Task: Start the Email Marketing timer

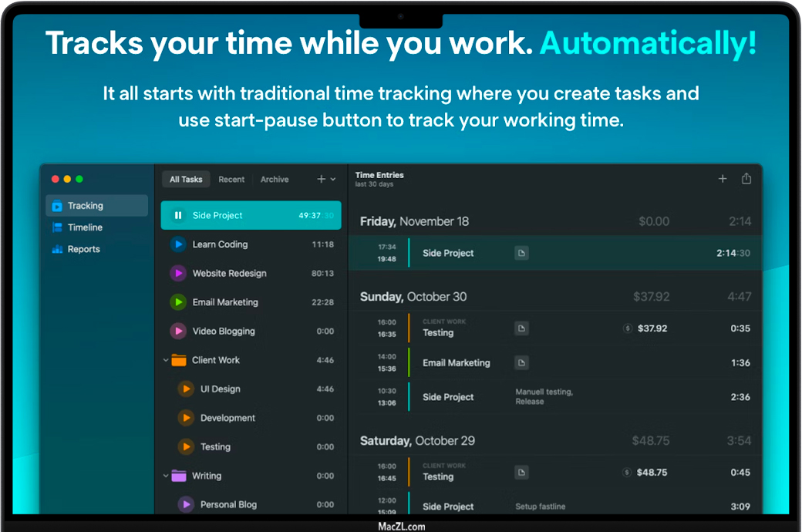Action: click(x=178, y=302)
